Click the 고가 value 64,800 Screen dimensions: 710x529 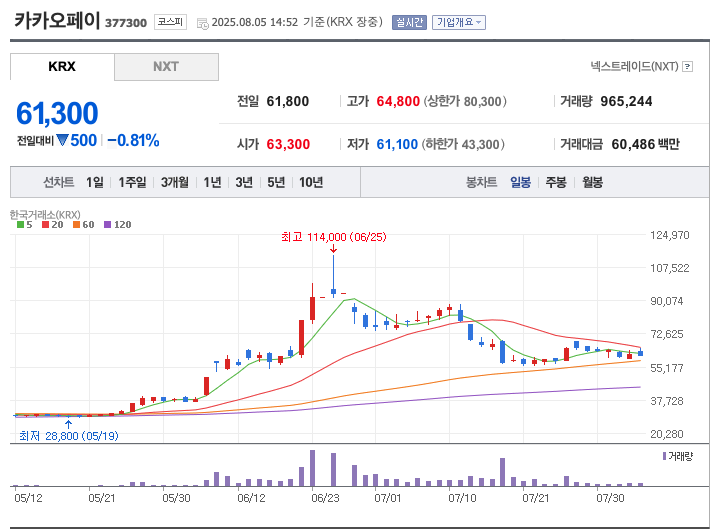coord(398,101)
